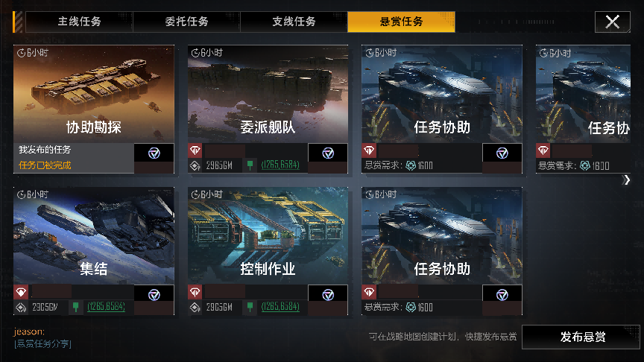
Task: Close the mission panel with X
Action: click(613, 22)
